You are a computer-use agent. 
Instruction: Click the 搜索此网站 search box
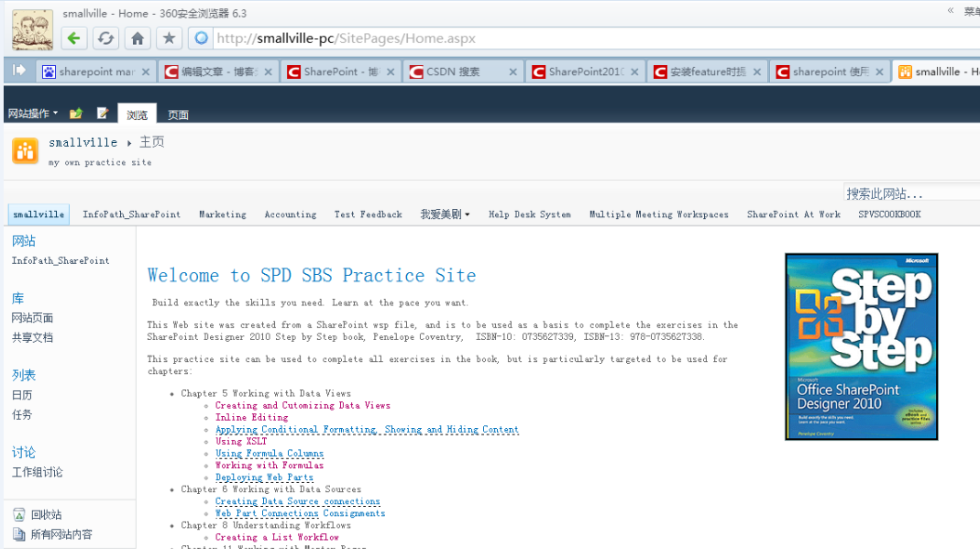click(x=911, y=193)
